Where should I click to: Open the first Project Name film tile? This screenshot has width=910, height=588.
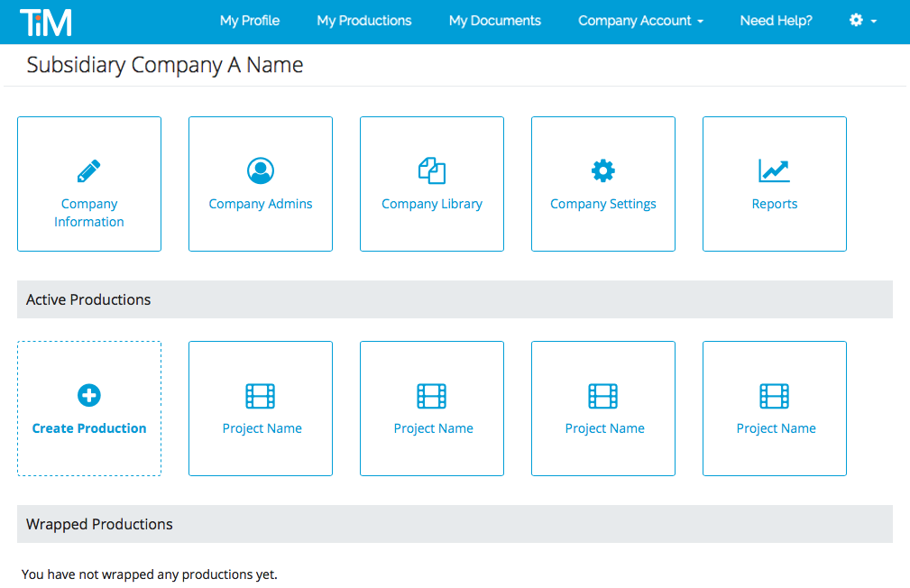(261, 409)
